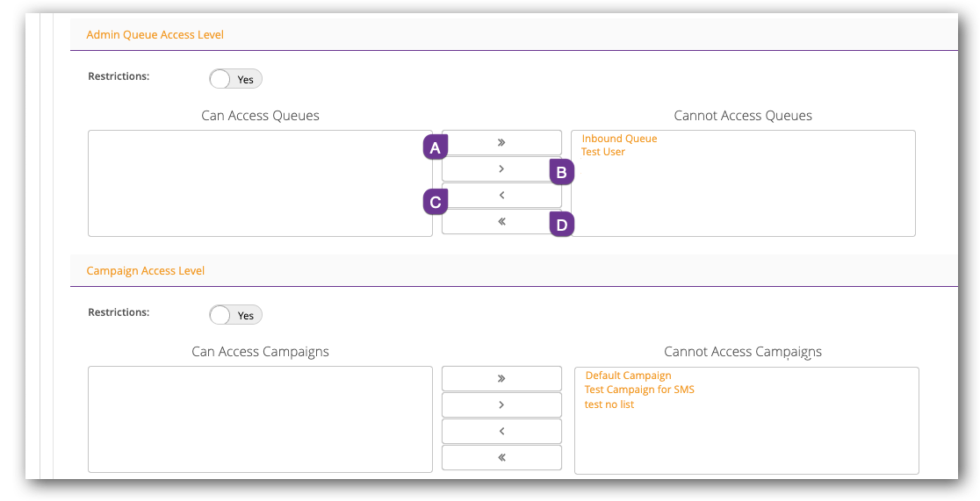
Task: Click the Can Access Queues heading
Action: (260, 116)
